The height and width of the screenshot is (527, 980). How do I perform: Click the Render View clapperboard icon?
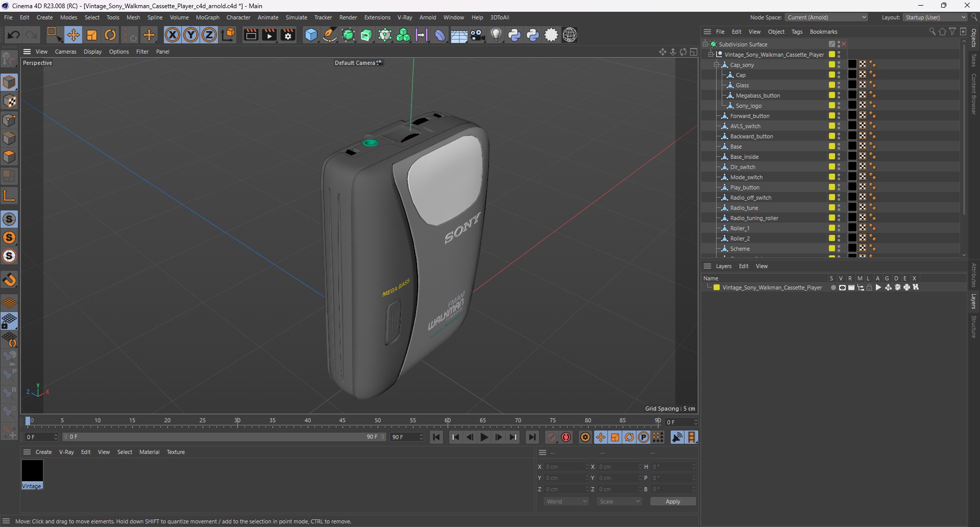(x=251, y=35)
